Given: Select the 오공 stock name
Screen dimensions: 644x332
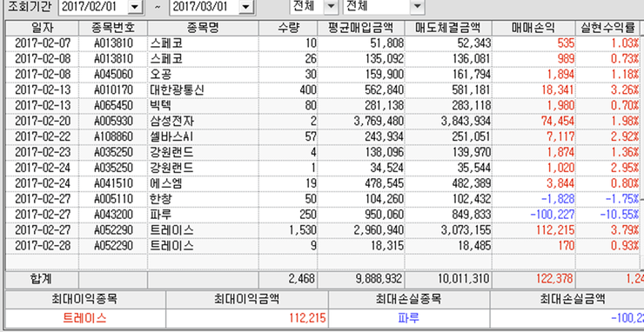Looking at the screenshot, I should click(161, 75).
